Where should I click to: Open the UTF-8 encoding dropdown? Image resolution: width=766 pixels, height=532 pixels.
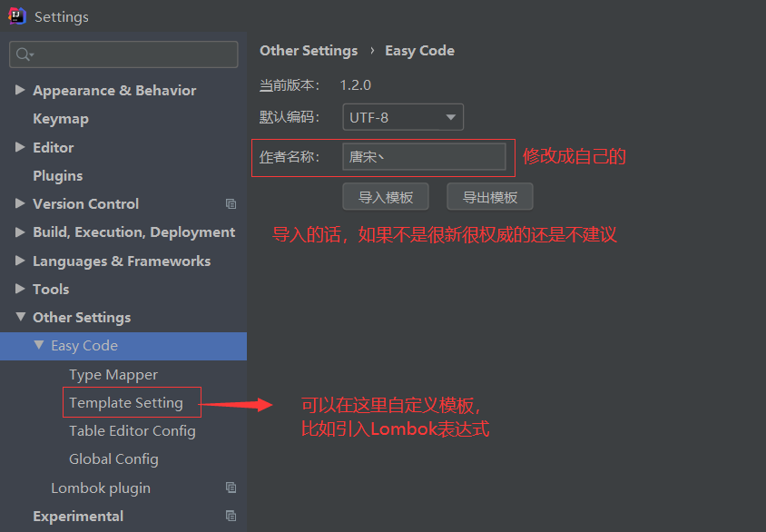tap(403, 117)
